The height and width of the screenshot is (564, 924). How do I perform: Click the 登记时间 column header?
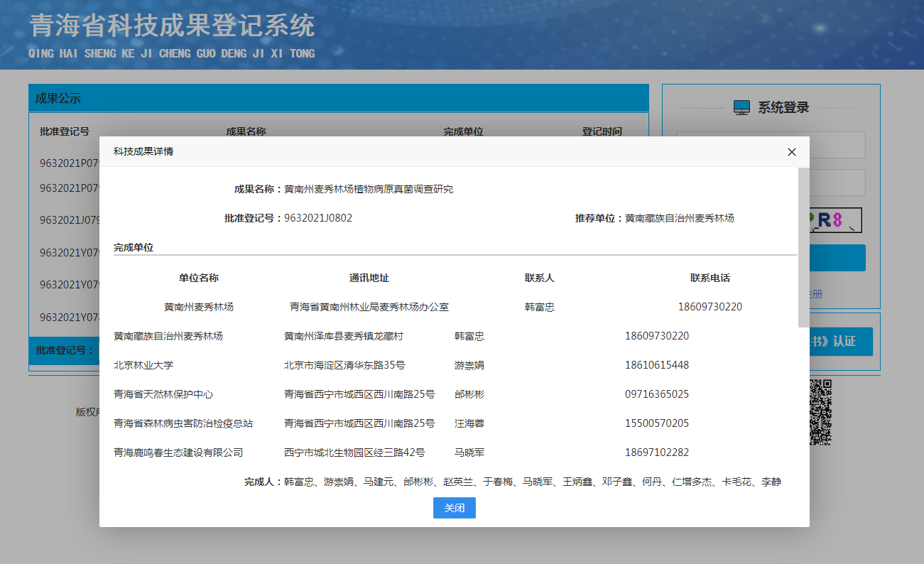602,131
